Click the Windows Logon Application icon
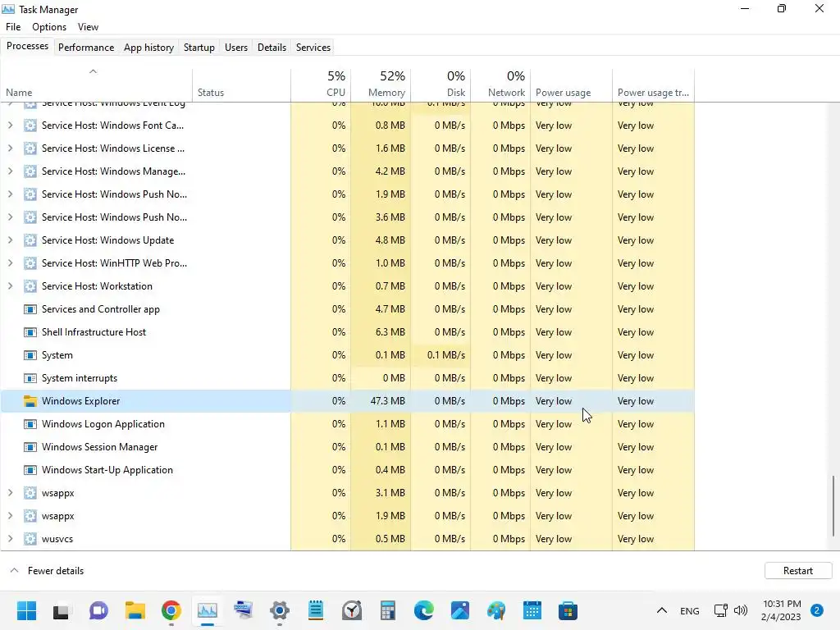840x630 pixels. 30,424
